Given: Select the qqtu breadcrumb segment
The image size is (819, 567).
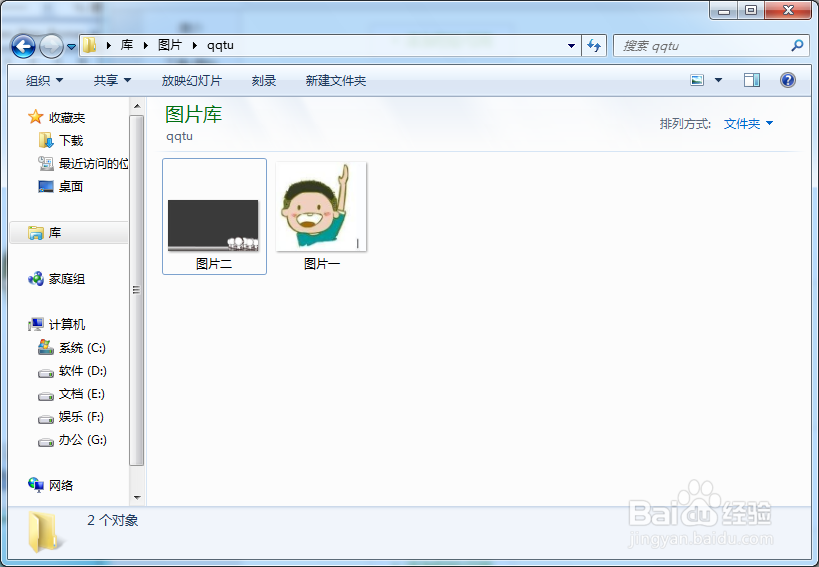Looking at the screenshot, I should point(220,45).
